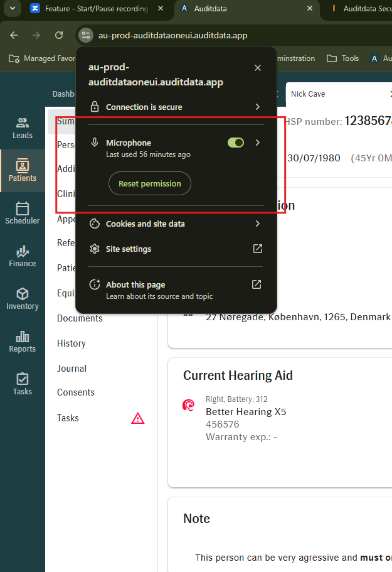Click Connection is secure entry

coord(176,107)
